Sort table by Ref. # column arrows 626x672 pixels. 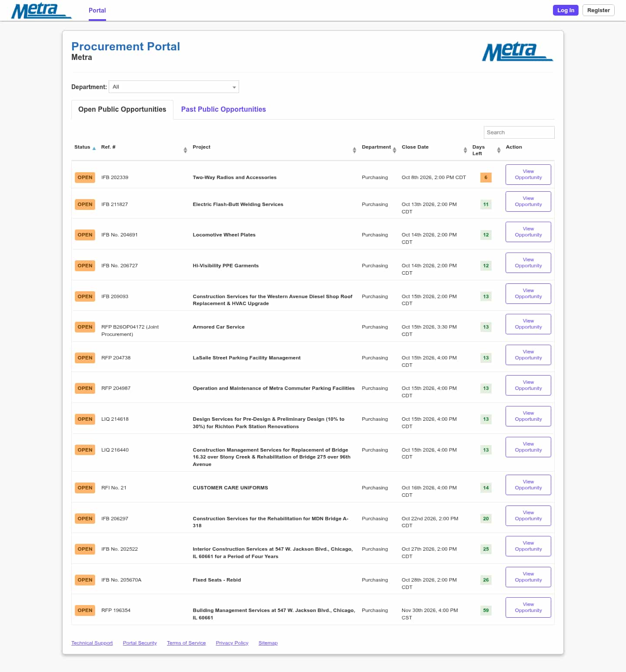point(185,150)
